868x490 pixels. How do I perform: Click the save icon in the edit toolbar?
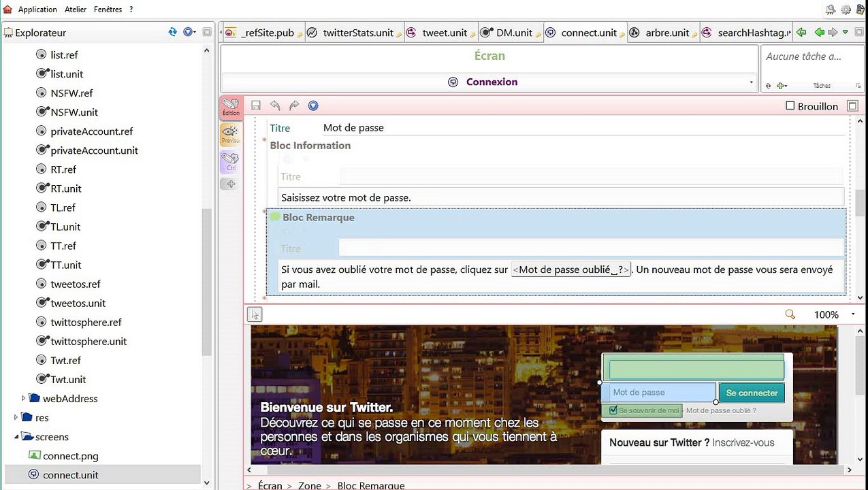(256, 105)
